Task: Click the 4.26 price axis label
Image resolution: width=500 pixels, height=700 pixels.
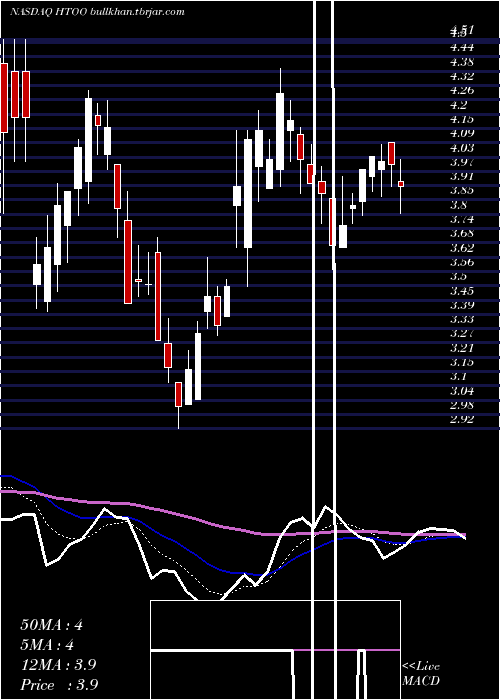Action: (x=462, y=90)
